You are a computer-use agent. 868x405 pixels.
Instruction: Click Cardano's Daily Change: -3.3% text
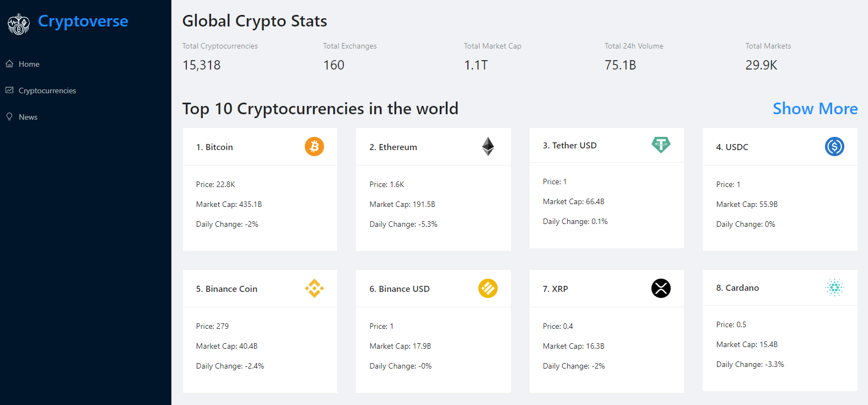[x=750, y=365]
